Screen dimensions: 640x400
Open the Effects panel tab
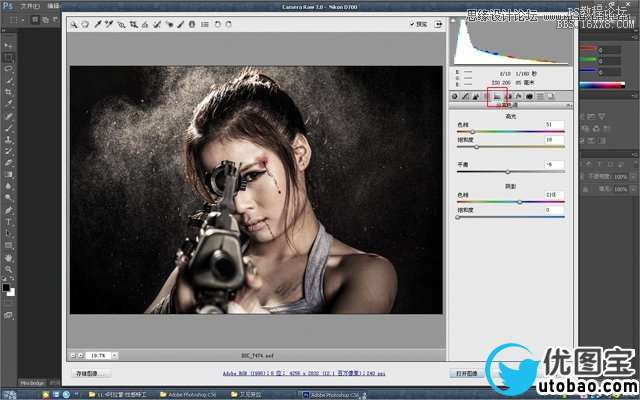[x=518, y=96]
